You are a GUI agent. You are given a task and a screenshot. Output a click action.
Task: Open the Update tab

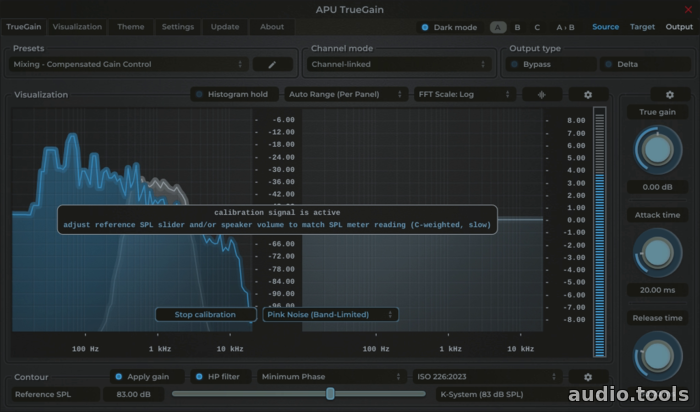point(225,27)
